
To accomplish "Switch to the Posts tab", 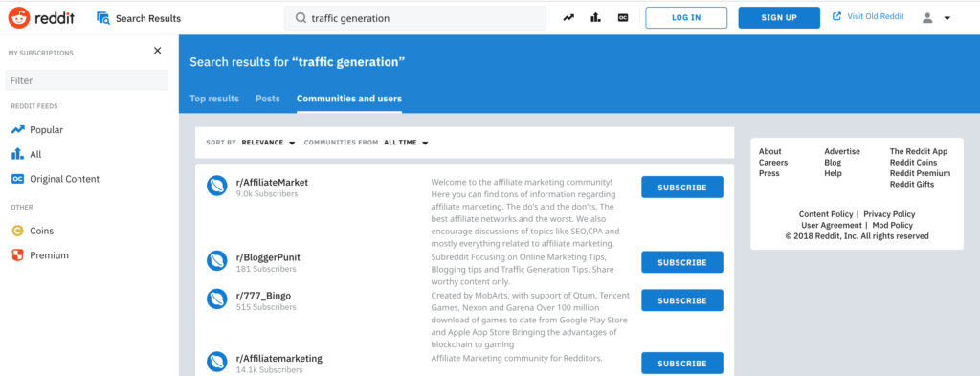I will click(268, 99).
